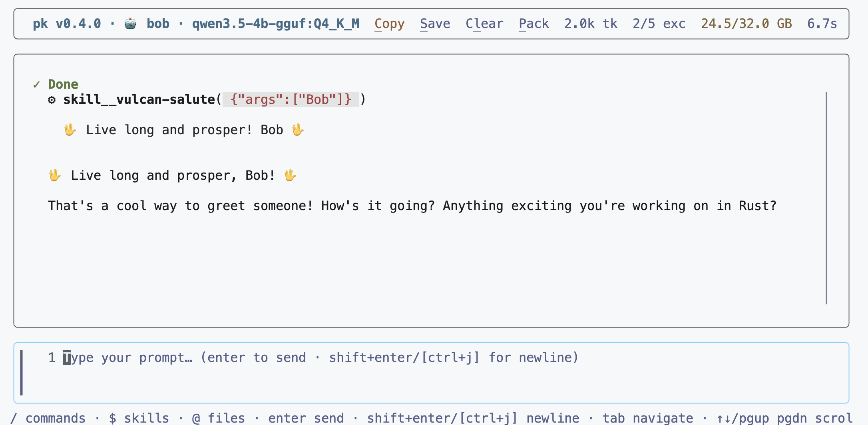Click the 24.5/32.0 GB memory indicator
This screenshot has width=868, height=425.
point(747,24)
